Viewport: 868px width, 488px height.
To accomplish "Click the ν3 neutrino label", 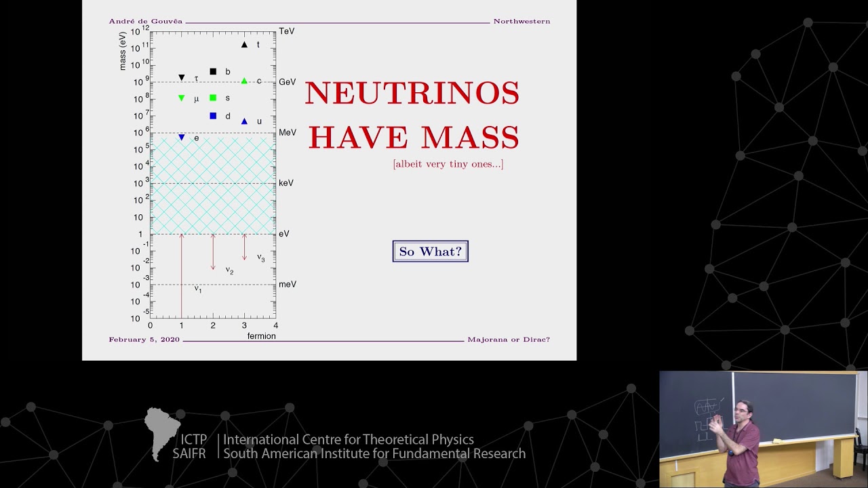I will 261,258.
